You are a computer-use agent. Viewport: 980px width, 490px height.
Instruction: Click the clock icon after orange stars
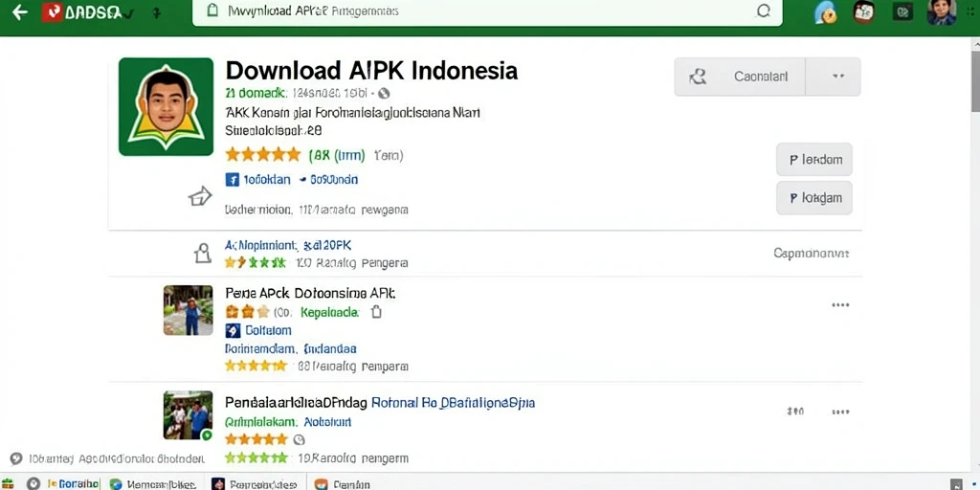[x=299, y=439]
